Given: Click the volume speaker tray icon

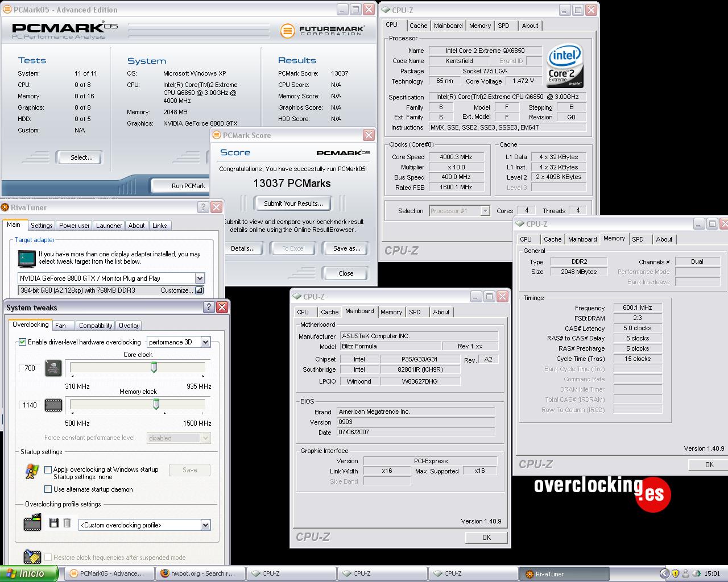Looking at the screenshot, I should [x=697, y=573].
